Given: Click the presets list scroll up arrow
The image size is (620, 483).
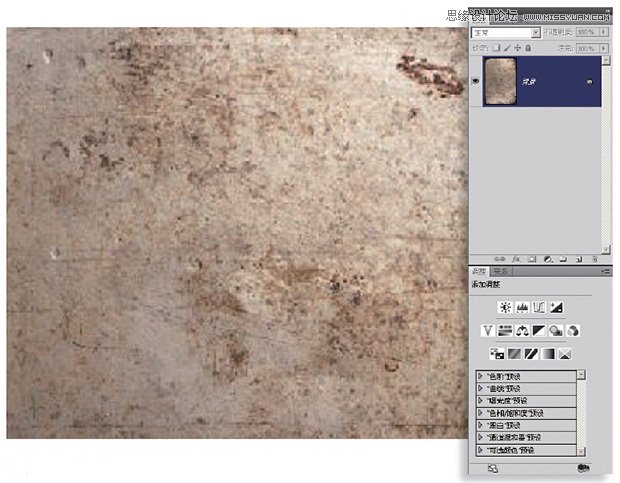Looking at the screenshot, I should pos(581,374).
